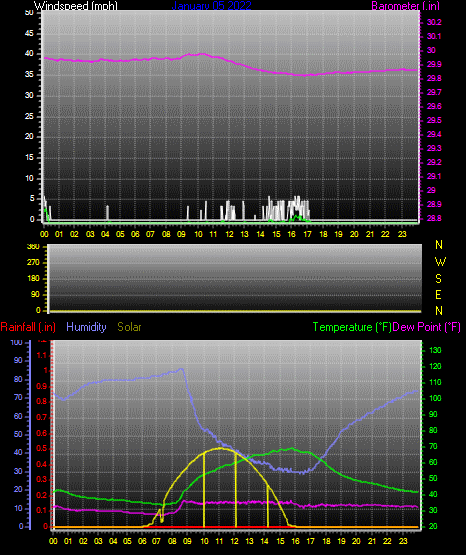466x555 pixels.
Task: Click the 29.8 barometer axis value
Action: 434,78
